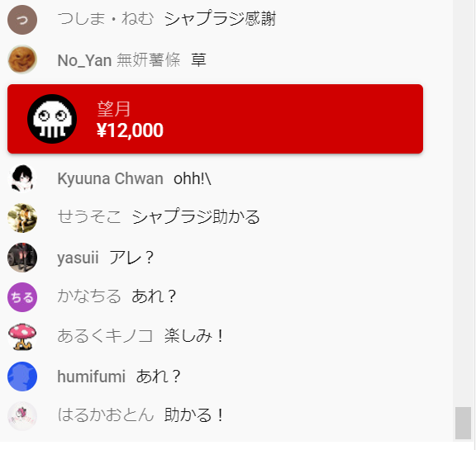Click the humifumi username

pos(92,377)
